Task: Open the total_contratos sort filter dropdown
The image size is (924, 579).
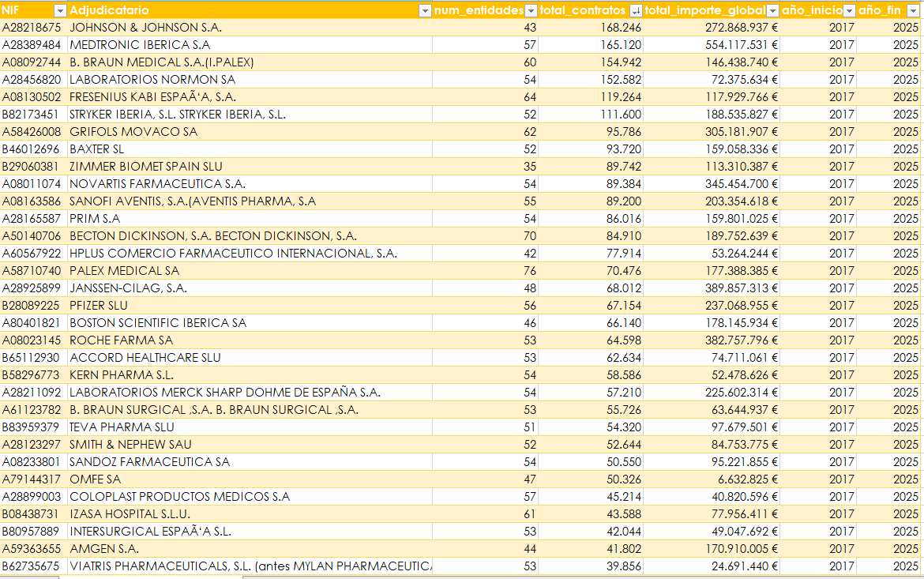Action: [635, 10]
